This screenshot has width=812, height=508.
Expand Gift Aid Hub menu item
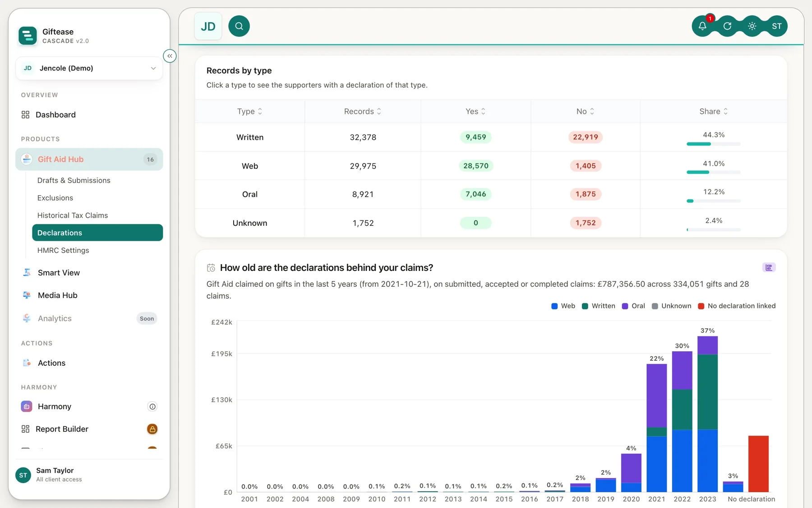(89, 159)
